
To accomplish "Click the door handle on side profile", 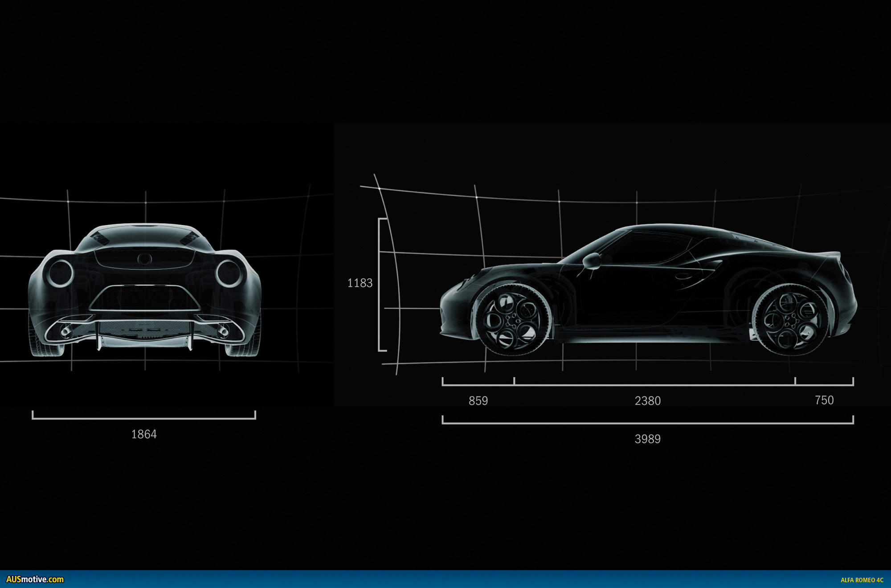I will [x=683, y=276].
